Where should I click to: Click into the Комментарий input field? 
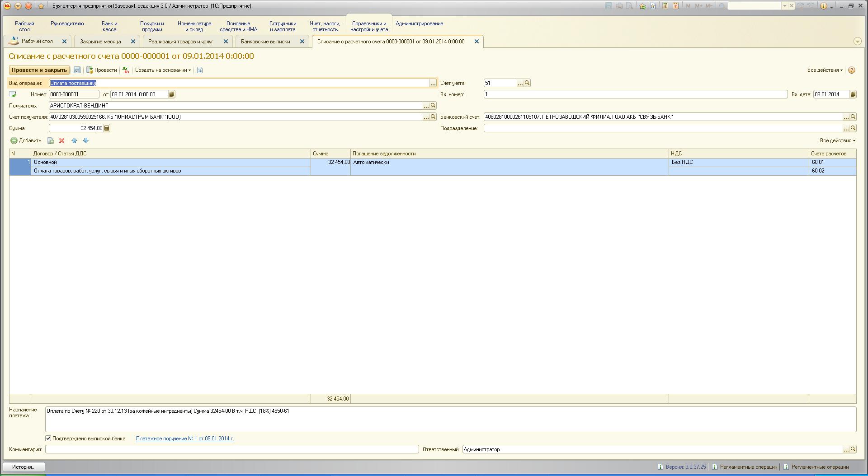click(232, 449)
